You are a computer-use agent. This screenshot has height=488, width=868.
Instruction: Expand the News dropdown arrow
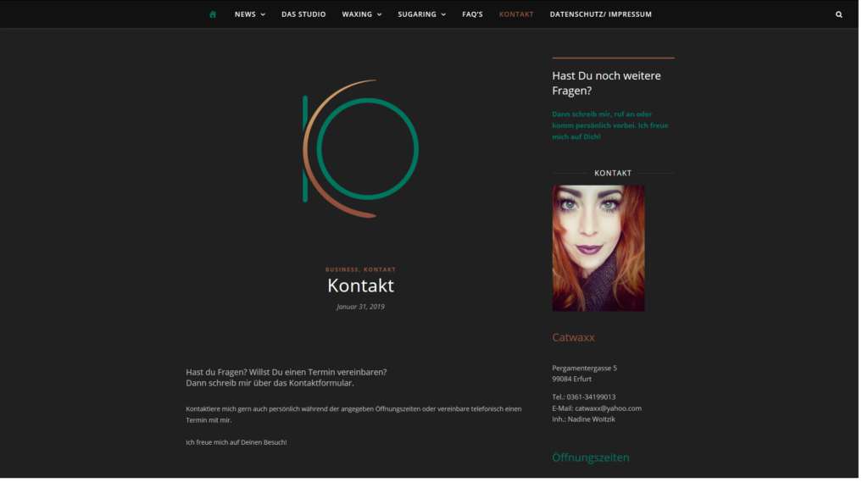263,14
